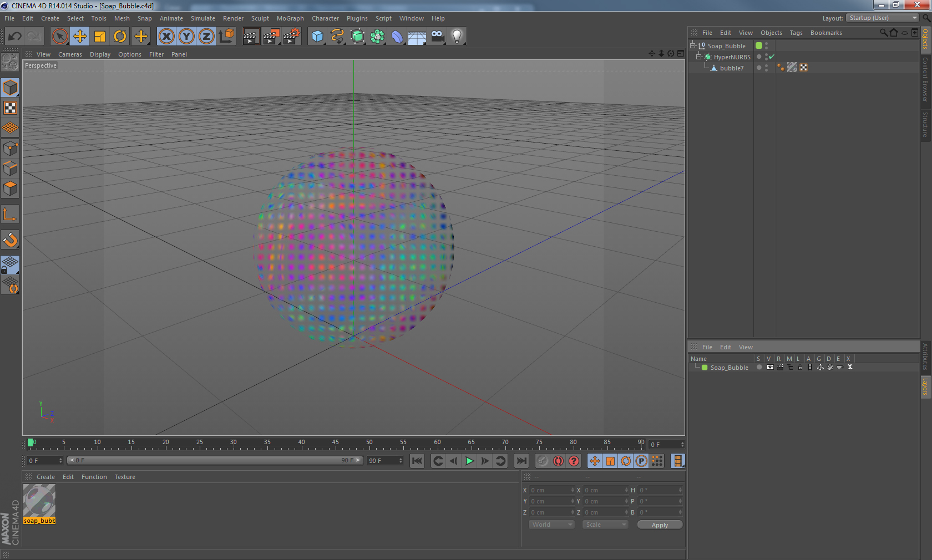
Task: Switch to Texture mode
Action: (10, 108)
